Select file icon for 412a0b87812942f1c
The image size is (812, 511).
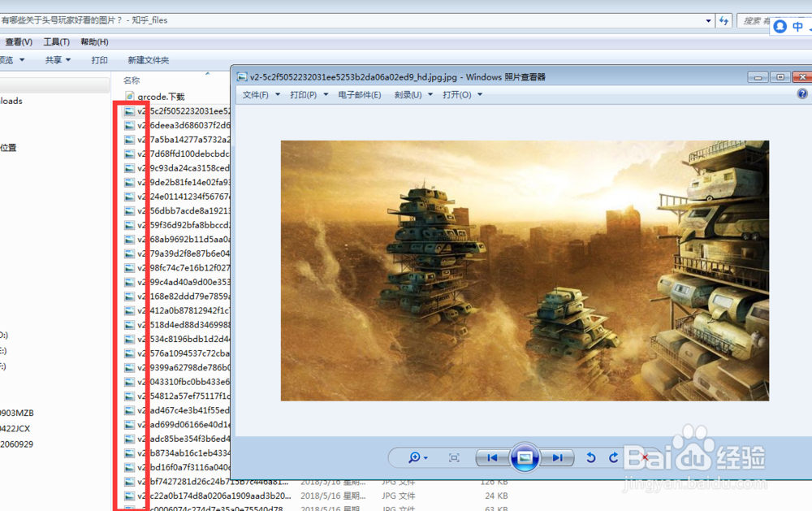(x=129, y=310)
